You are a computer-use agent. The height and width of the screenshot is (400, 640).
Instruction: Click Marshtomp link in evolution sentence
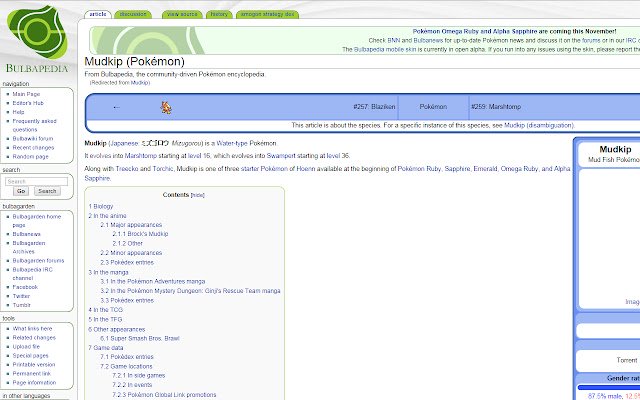[140, 156]
